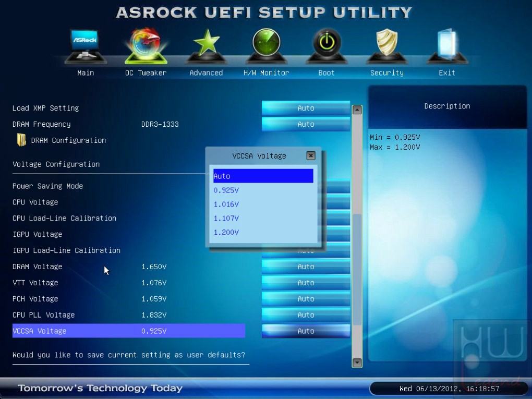Switch to the Boot tab label

pos(327,72)
